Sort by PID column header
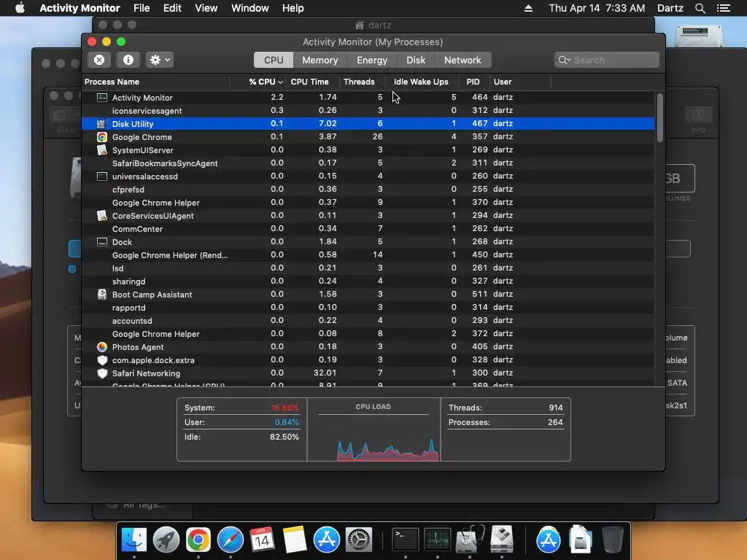 473,82
